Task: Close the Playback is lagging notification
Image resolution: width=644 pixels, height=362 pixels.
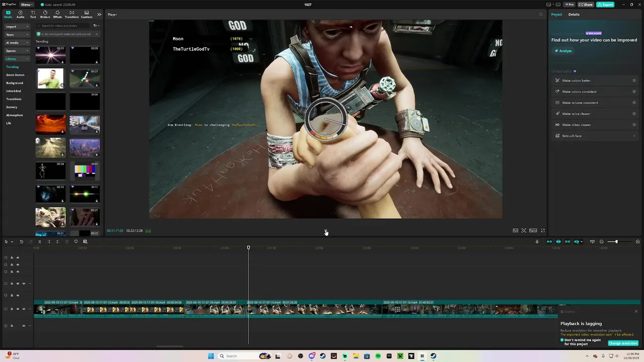Action: [636, 311]
